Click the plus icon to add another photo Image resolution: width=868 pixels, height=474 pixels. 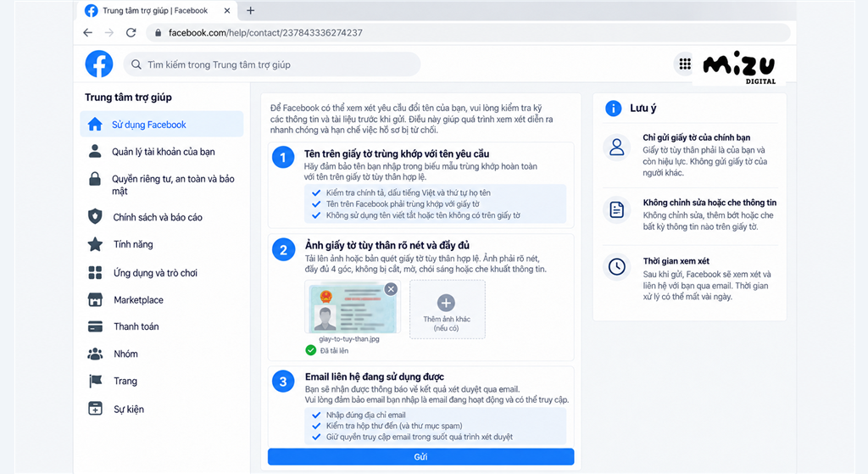tap(446, 303)
